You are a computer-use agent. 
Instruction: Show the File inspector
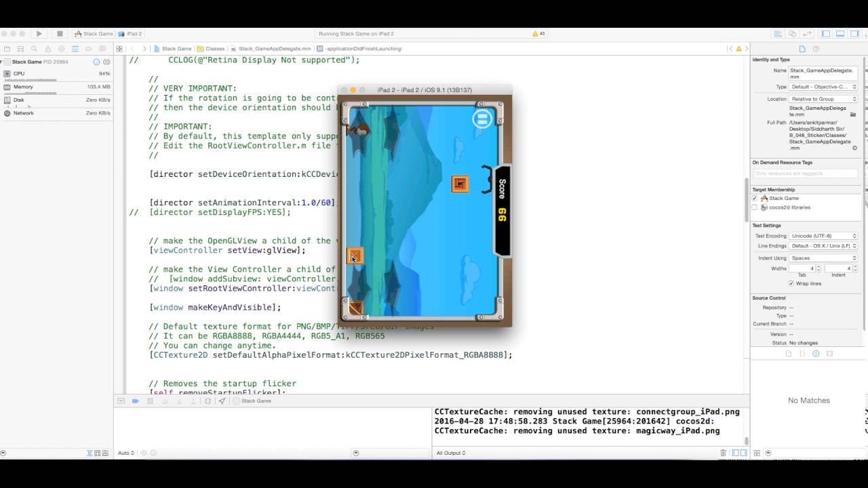(802, 49)
